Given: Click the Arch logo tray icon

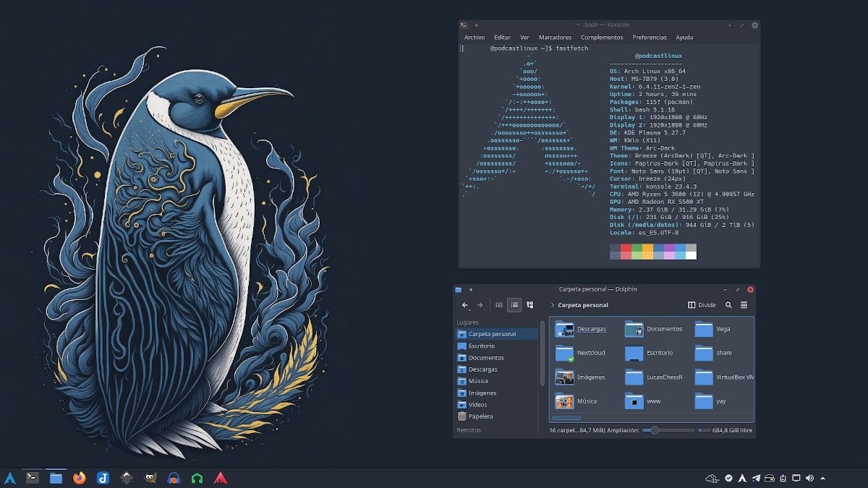Looking at the screenshot, I should [743, 478].
